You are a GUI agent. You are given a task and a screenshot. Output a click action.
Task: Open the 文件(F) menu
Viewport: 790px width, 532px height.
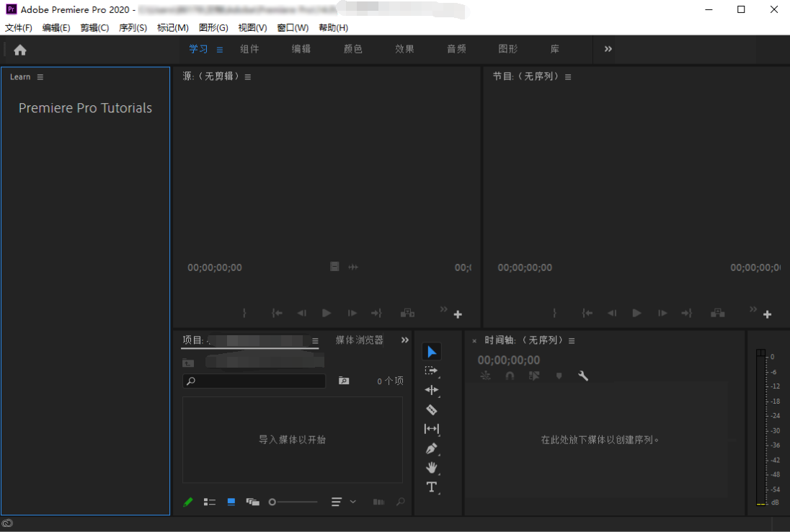[x=18, y=27]
